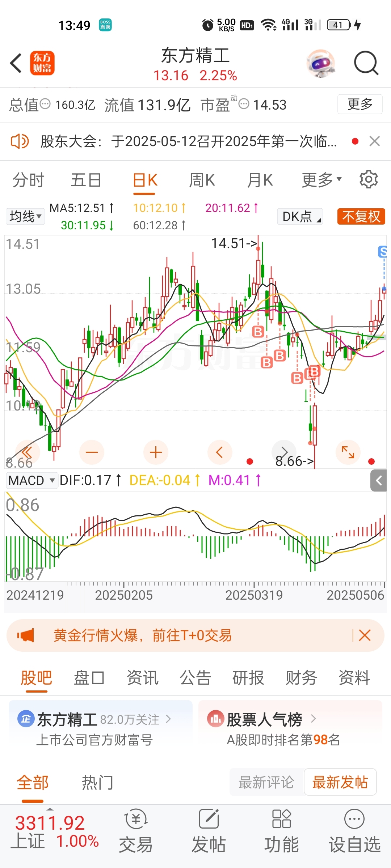Screen dimensions: 391x868
Task: Tap the lowest B marker near 8.66
Action: coord(297,378)
